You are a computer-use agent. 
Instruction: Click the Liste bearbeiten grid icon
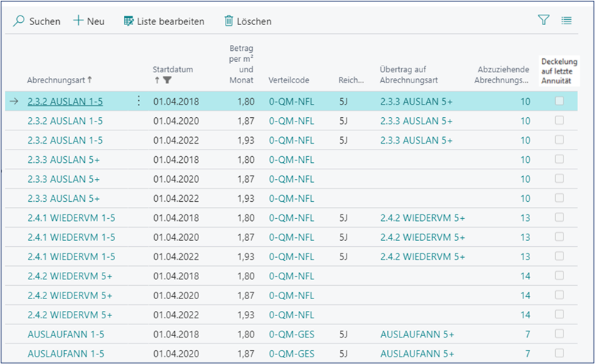coord(129,21)
